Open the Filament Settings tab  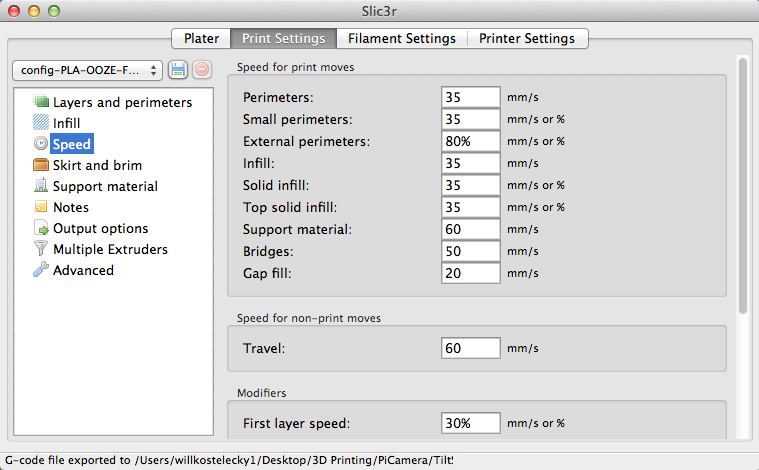[401, 39]
